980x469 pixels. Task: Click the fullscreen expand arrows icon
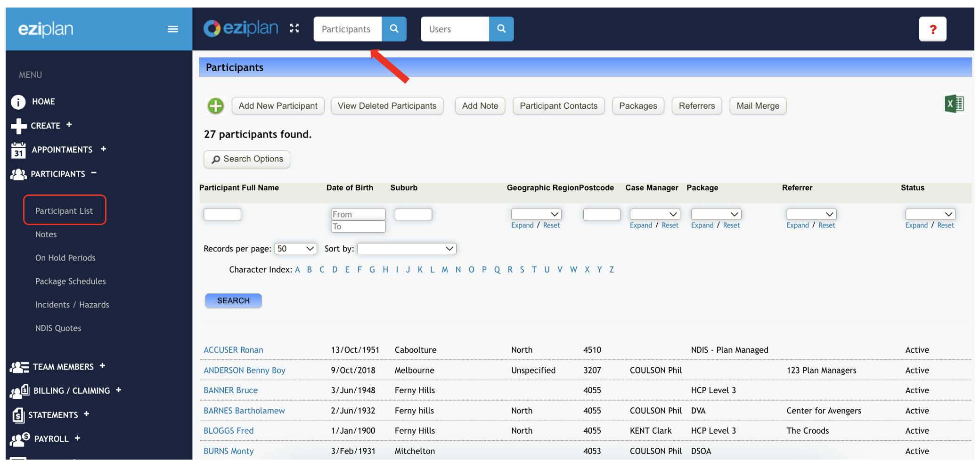(x=294, y=29)
